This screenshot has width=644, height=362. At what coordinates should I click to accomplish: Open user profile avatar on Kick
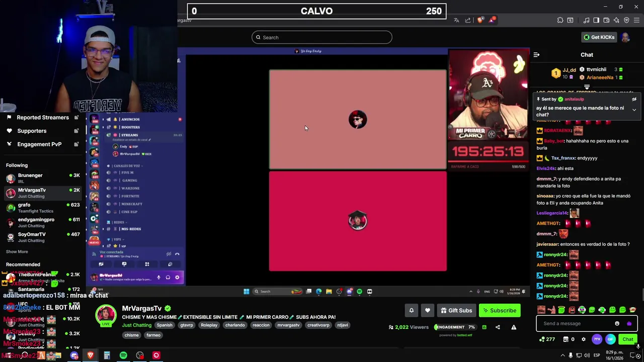625,37
